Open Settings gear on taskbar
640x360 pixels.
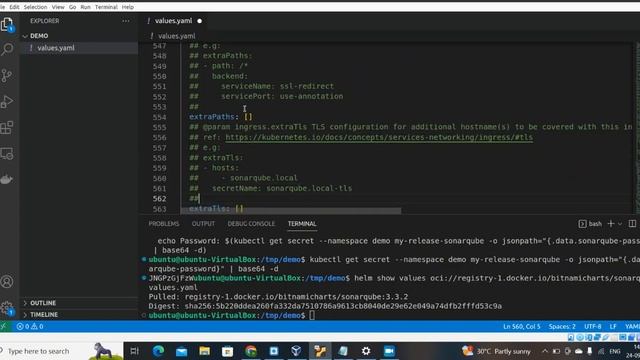[366, 351]
